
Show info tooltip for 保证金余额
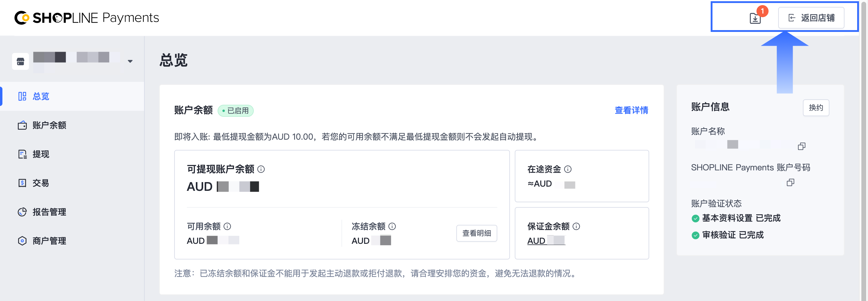click(x=576, y=227)
